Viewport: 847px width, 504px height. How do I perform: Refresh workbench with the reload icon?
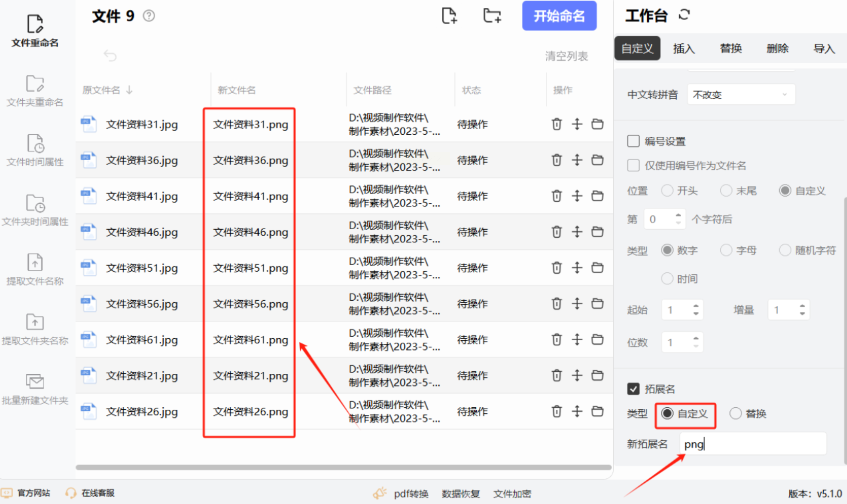(684, 15)
